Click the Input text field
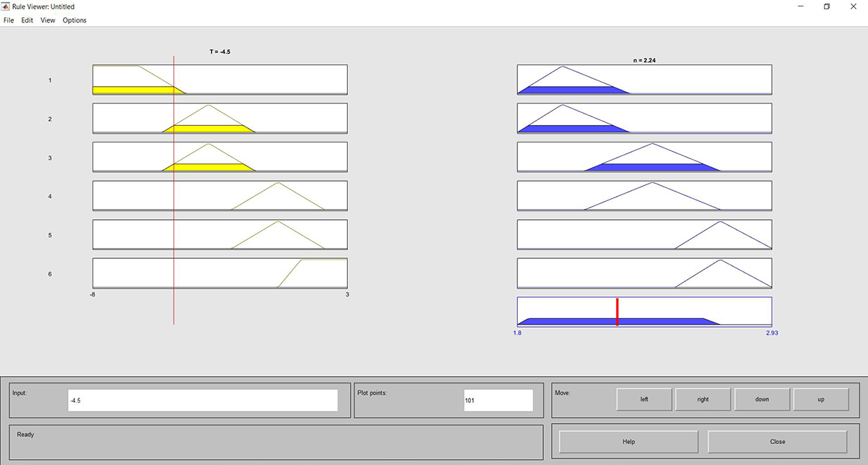The image size is (868, 465). tap(203, 401)
